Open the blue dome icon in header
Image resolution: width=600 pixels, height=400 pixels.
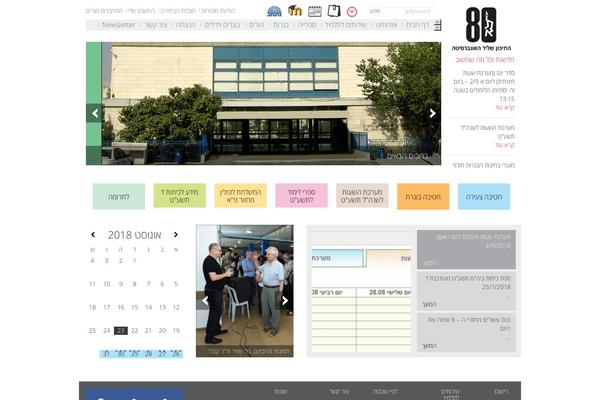point(274,11)
